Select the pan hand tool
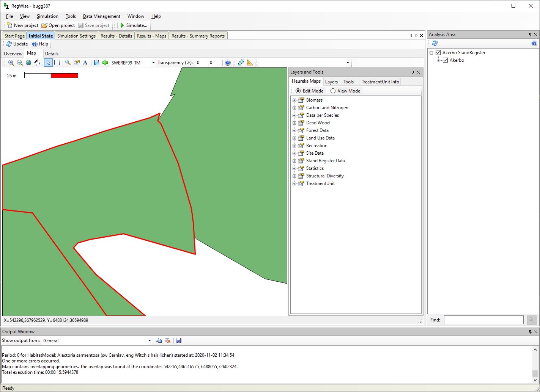 click(37, 63)
